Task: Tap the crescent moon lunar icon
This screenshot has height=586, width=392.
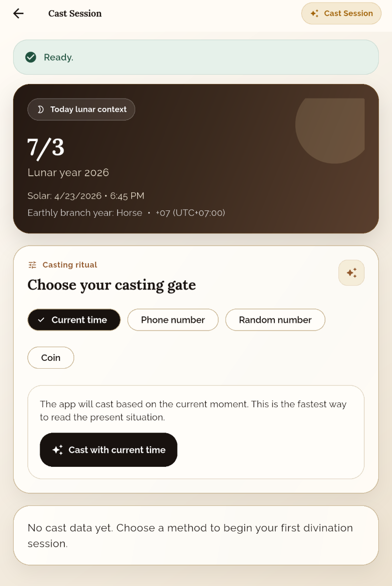Action: pos(41,109)
